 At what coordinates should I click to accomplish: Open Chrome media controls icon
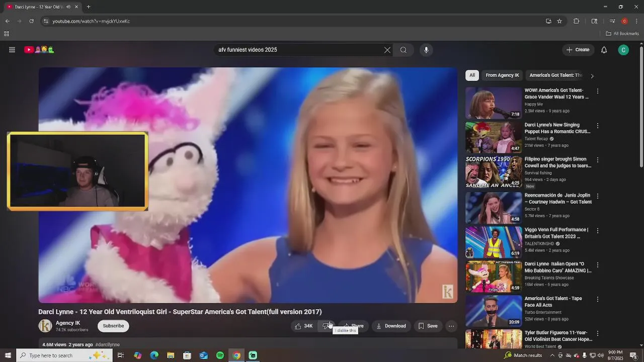tap(612, 21)
